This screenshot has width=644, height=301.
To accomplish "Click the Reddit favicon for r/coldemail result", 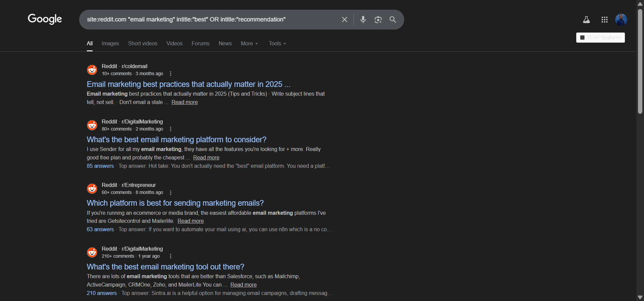I will [x=92, y=70].
